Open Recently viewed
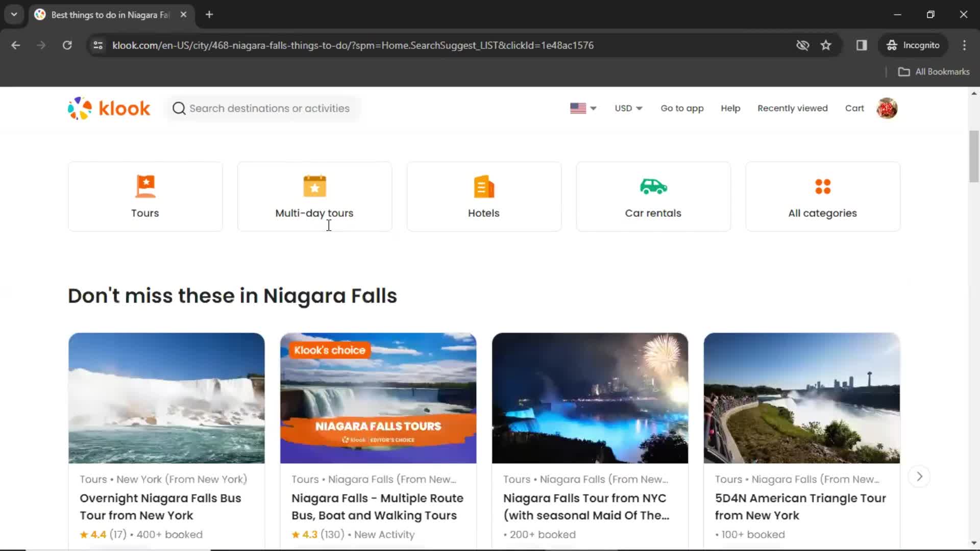 point(792,108)
